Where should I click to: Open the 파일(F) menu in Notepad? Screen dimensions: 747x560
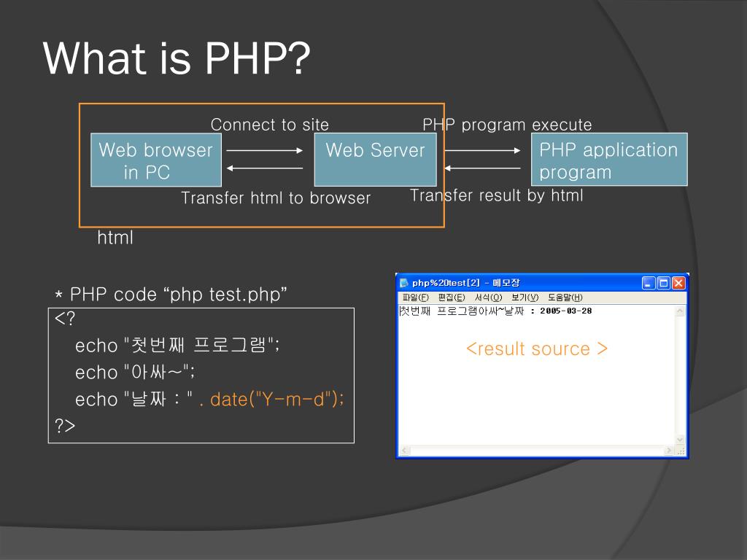[x=415, y=297]
